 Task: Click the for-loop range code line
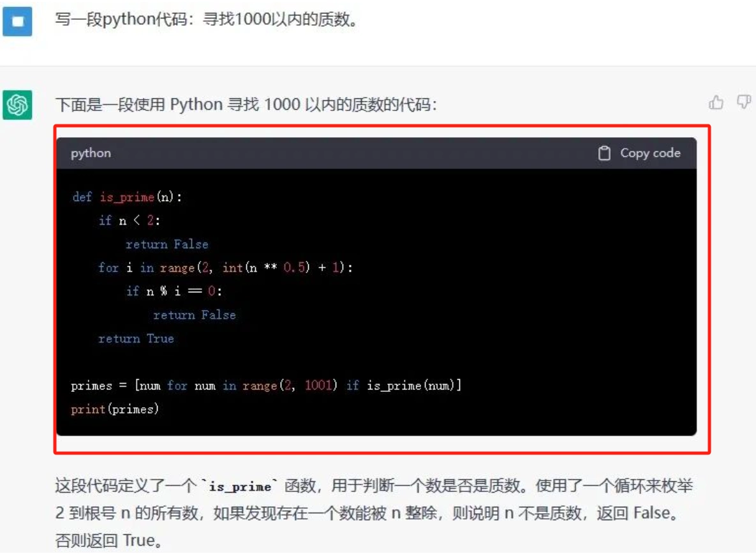[x=225, y=267]
